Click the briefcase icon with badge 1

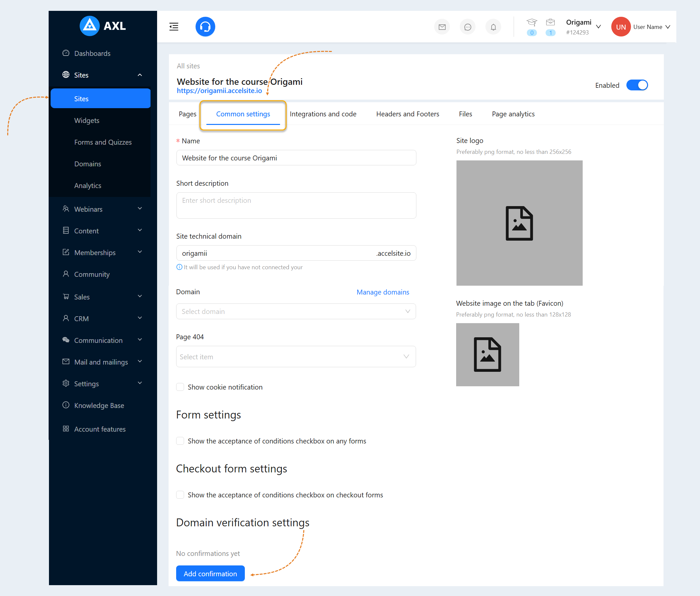coord(550,22)
